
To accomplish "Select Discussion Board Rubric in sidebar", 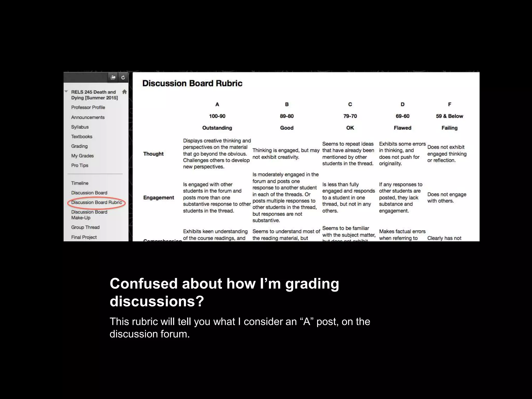I will [x=96, y=202].
